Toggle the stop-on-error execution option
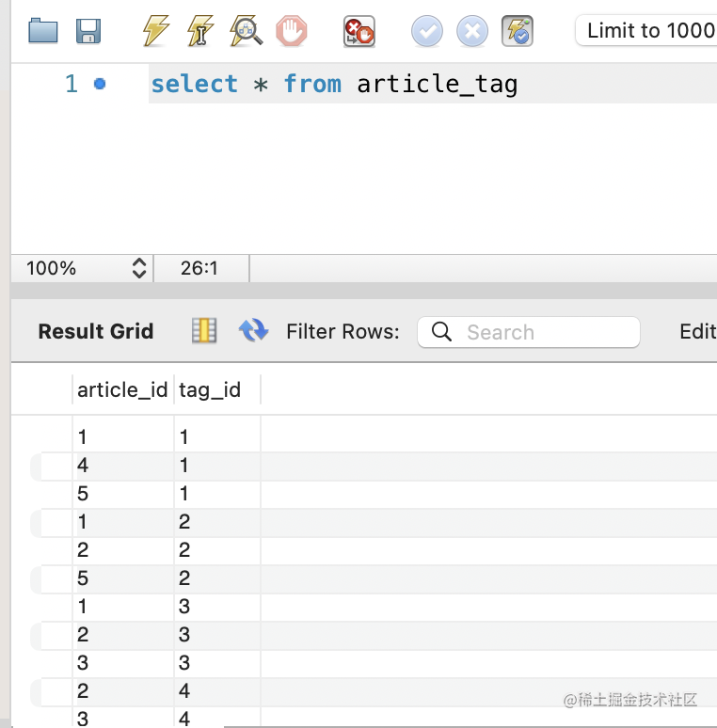 click(x=359, y=31)
